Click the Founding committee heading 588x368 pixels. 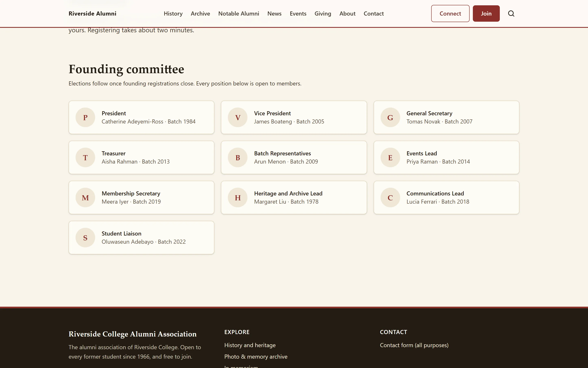(x=126, y=69)
